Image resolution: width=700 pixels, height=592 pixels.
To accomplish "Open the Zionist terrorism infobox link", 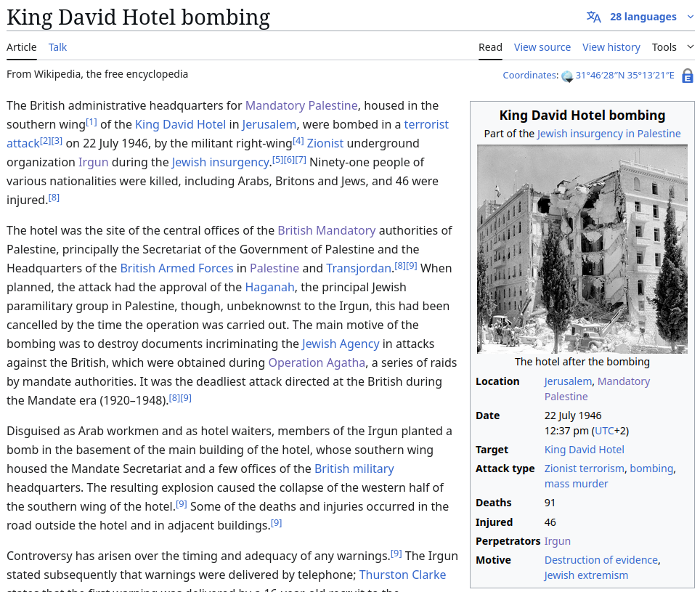I will [584, 469].
